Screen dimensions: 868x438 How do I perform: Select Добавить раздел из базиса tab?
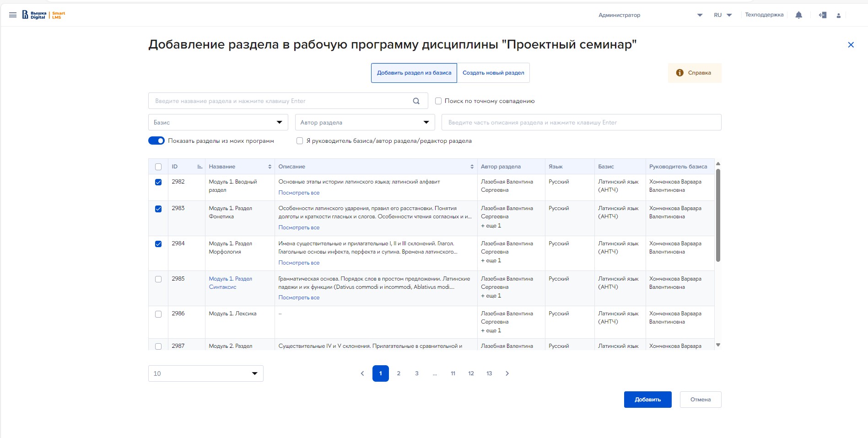point(414,73)
